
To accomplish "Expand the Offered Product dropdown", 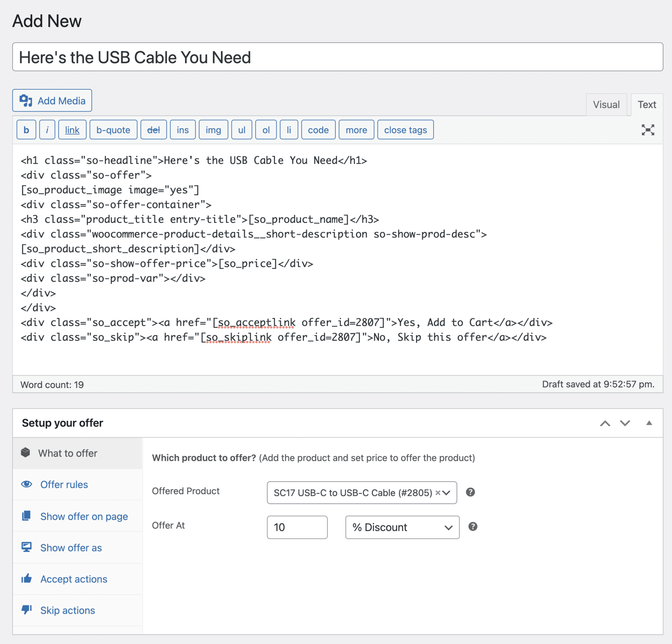I will coord(446,493).
